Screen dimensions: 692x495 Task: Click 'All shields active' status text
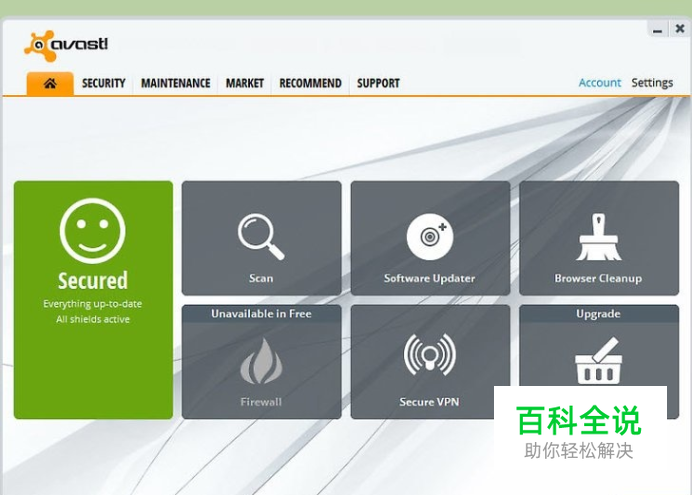[x=93, y=319]
